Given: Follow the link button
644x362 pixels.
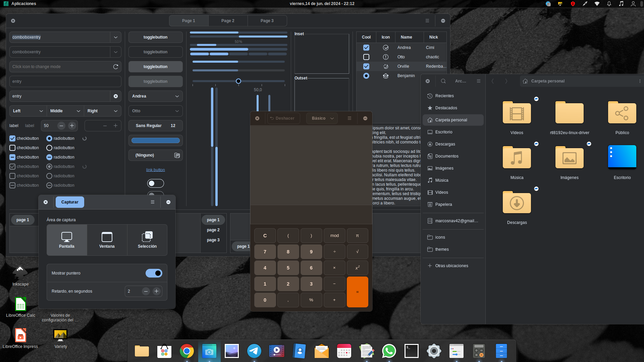Looking at the screenshot, I should click(x=156, y=170).
